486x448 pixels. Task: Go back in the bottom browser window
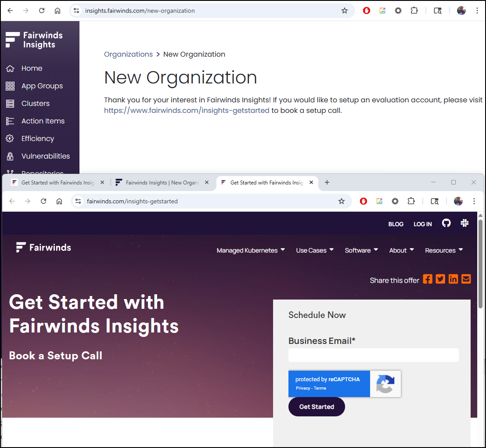pyautogui.click(x=12, y=201)
